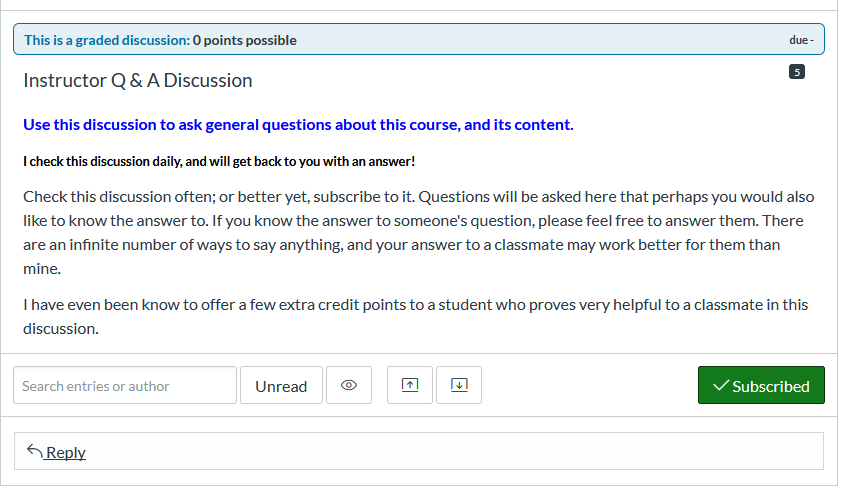Expand all replies with the down-arrow icon

459,385
